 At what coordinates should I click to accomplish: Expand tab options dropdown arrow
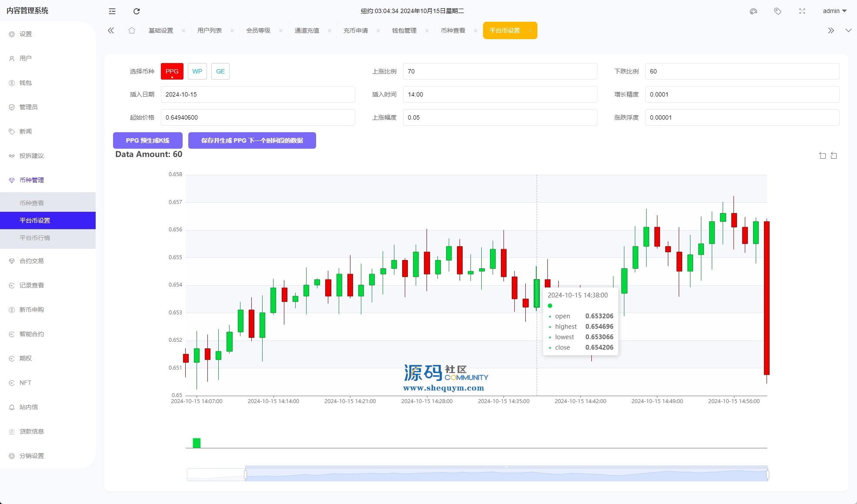pyautogui.click(x=848, y=30)
